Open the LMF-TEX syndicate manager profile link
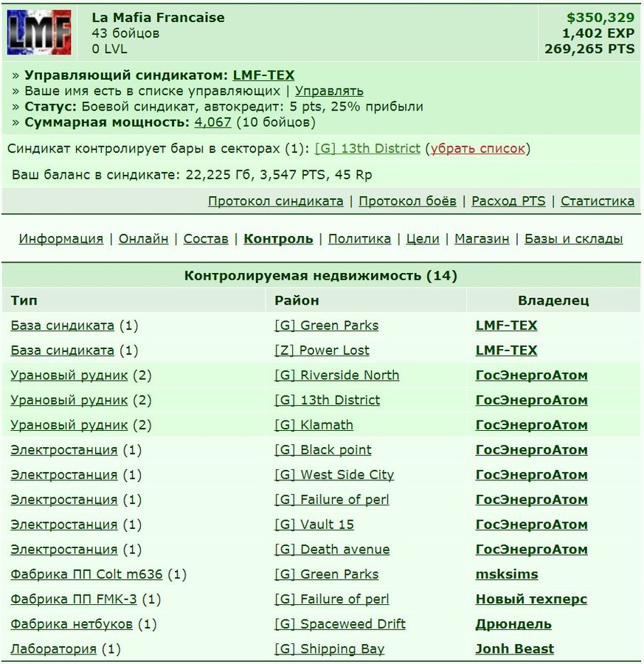Screen dimensions: 644x664 click(x=263, y=75)
